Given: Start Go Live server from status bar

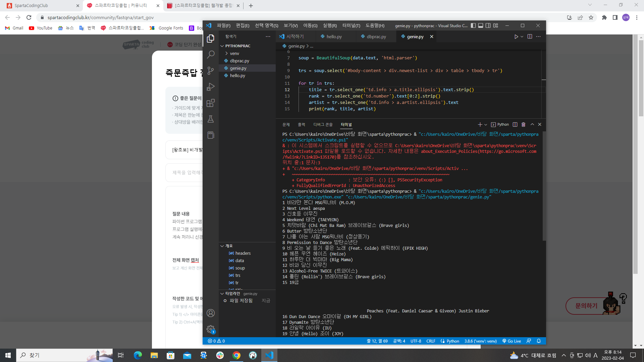Looking at the screenshot, I should click(x=512, y=341).
